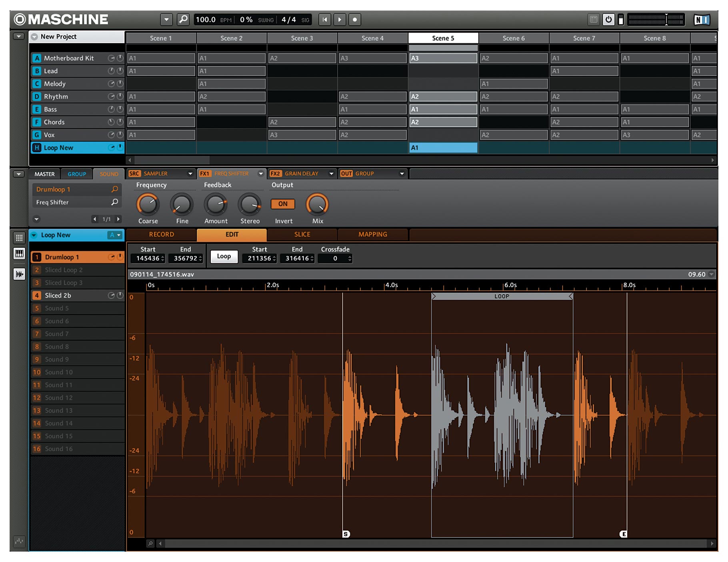
Task: Open the FX2 Grain Delay dropdown arrow
Action: (331, 174)
